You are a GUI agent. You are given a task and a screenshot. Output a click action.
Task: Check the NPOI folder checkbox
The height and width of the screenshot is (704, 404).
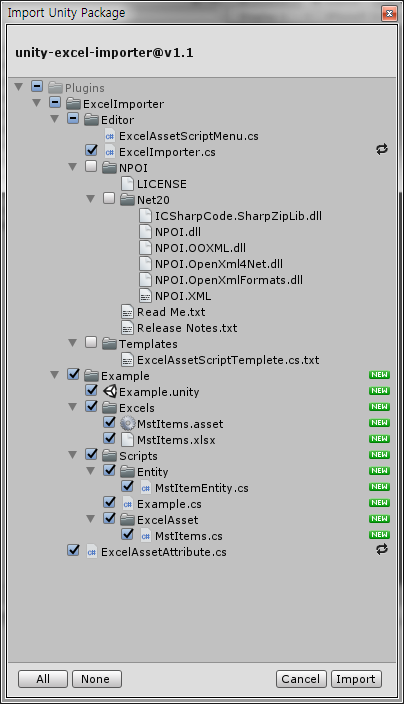[91, 167]
